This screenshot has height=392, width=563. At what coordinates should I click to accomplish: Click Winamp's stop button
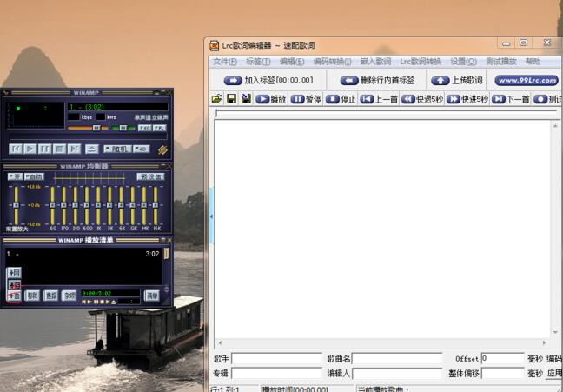click(60, 149)
